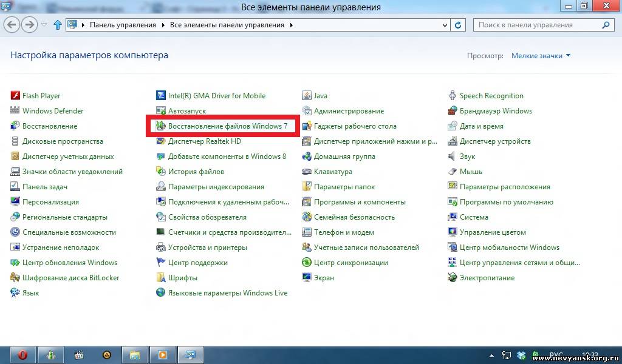Viewport: 622px width, 364px height.
Task: Select the Панель управления breadcrumb
Action: click(123, 25)
